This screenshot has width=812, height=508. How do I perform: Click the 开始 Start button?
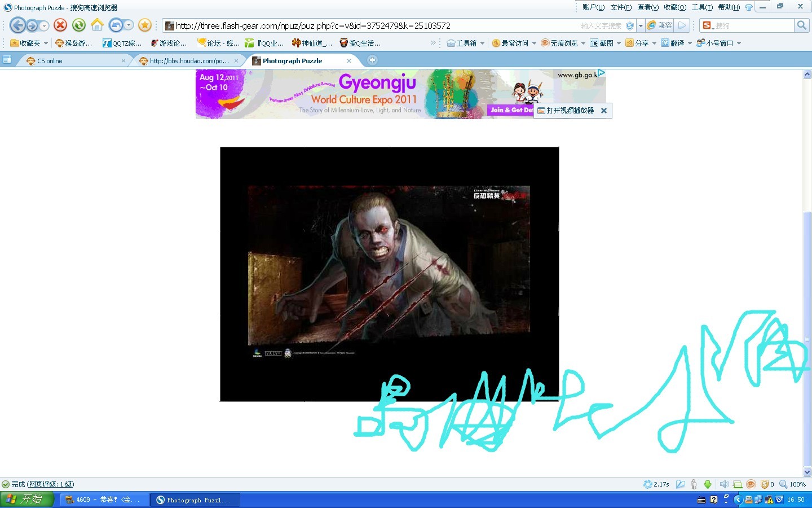click(27, 500)
